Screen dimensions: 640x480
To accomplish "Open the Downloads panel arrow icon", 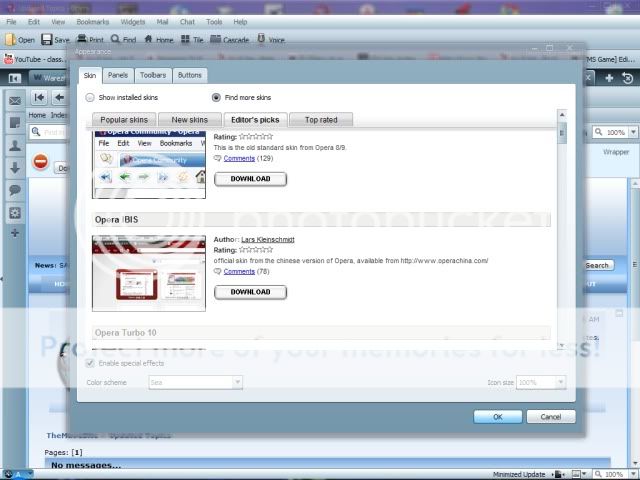I will [15, 168].
